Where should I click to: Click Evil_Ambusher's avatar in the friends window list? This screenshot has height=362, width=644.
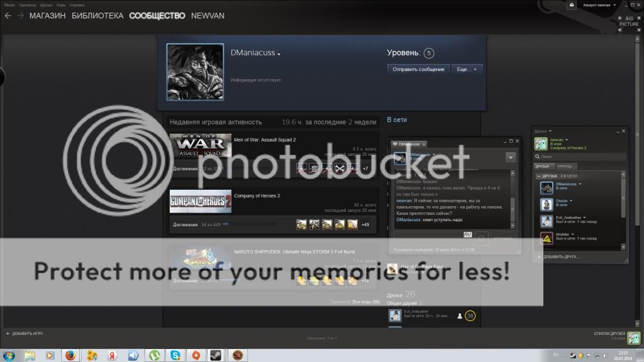547,221
